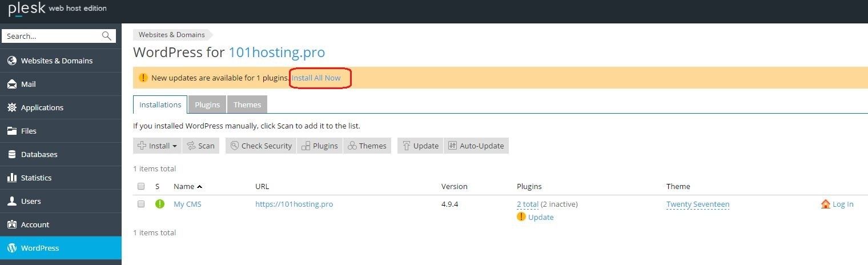Open Users in sidebar

pos(61,201)
